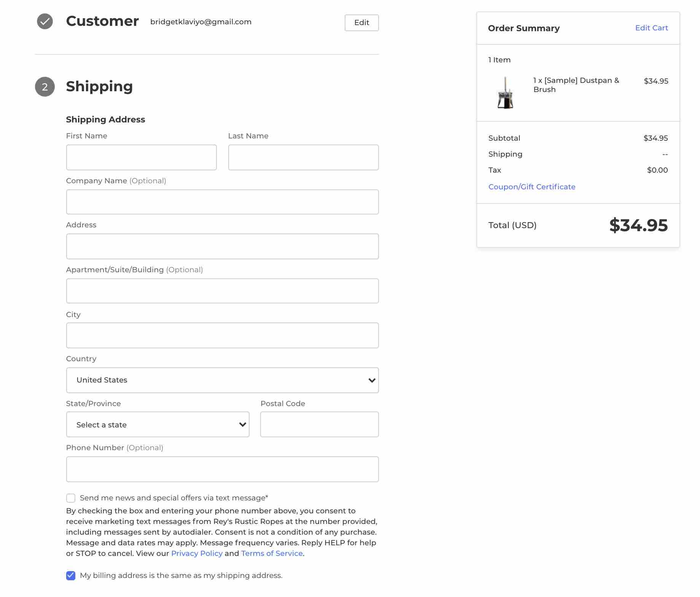The height and width of the screenshot is (597, 700).
Task: Click the Last Name field
Action: pos(303,157)
